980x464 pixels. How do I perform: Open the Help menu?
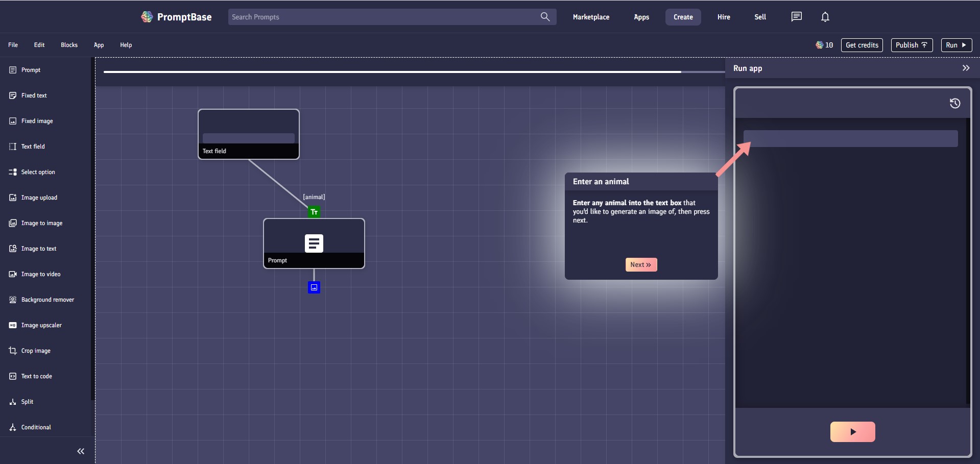(x=126, y=45)
